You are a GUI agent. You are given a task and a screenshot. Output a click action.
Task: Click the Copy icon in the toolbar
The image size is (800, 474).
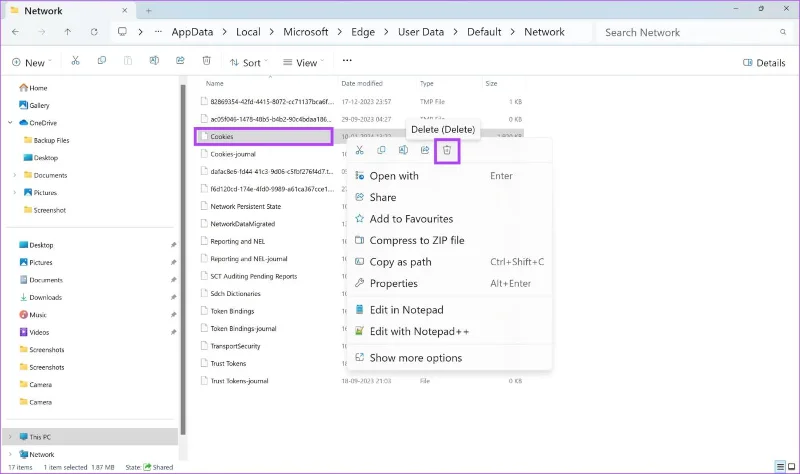[102, 61]
